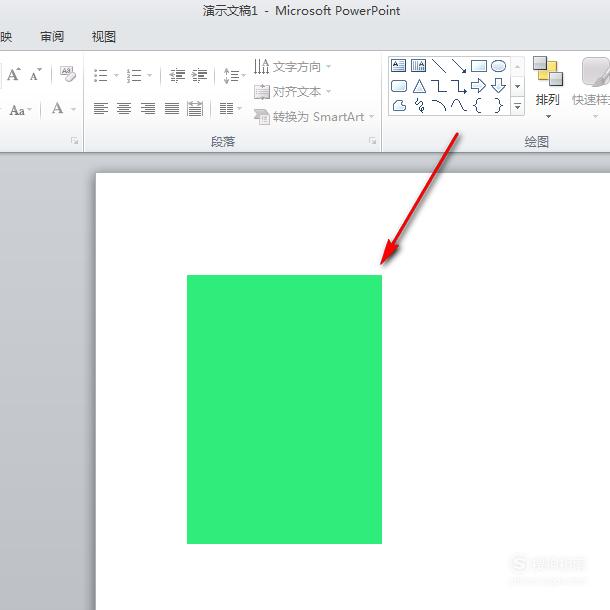Open the 排列 arrange menu

tap(548, 88)
